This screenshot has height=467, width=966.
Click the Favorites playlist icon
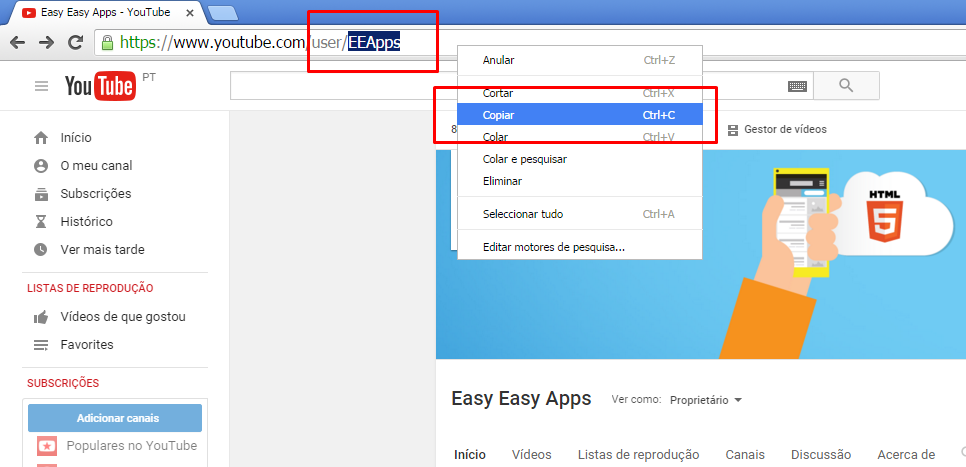tap(41, 345)
